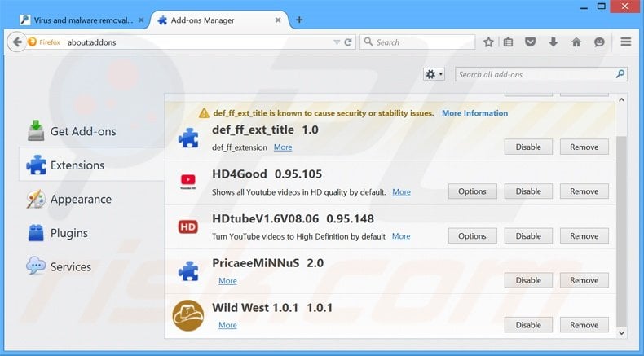Click More link for def_ff_extension
The image size is (644, 356).
283,147
